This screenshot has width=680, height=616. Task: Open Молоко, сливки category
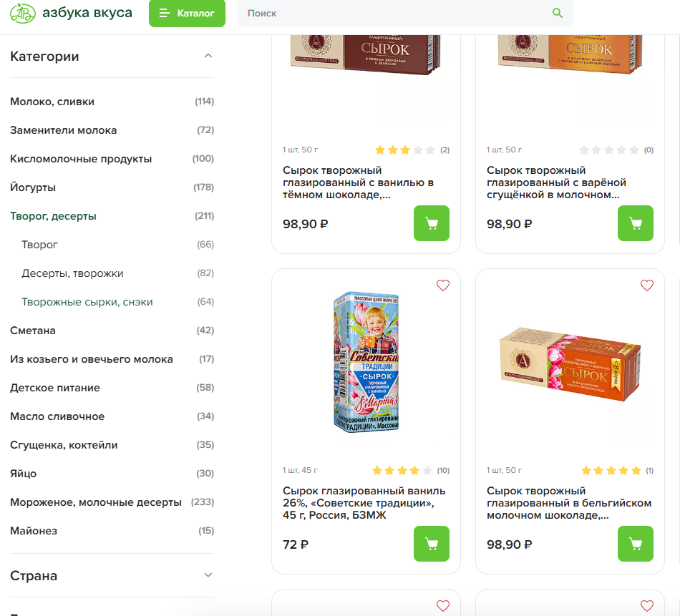click(52, 102)
